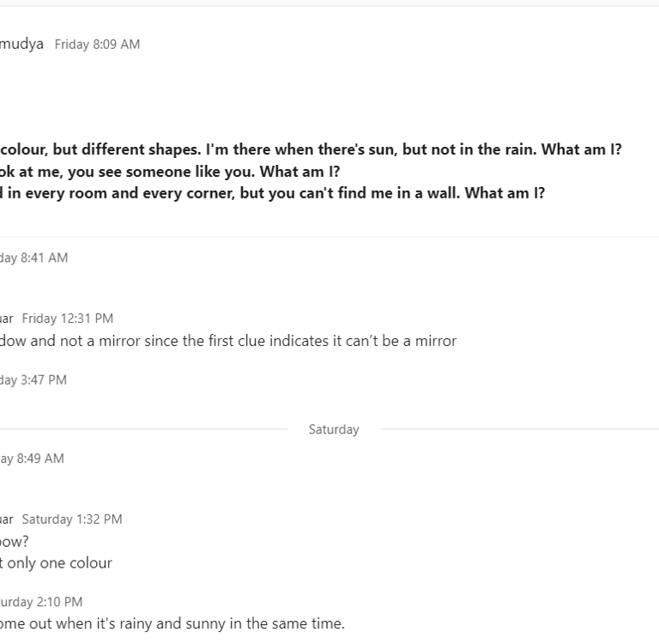Click the "Friday 8:09 AM" timestamp

[x=97, y=45]
